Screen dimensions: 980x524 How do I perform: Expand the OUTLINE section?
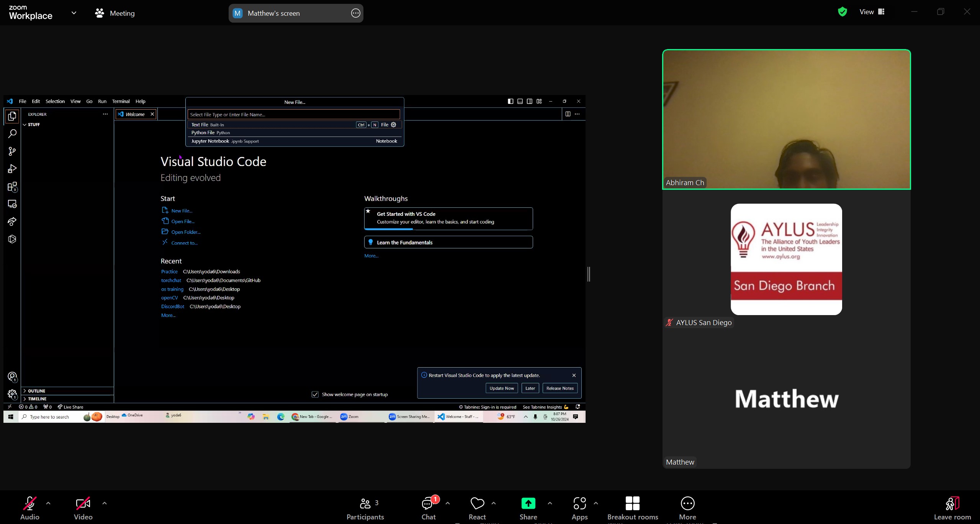click(x=67, y=391)
